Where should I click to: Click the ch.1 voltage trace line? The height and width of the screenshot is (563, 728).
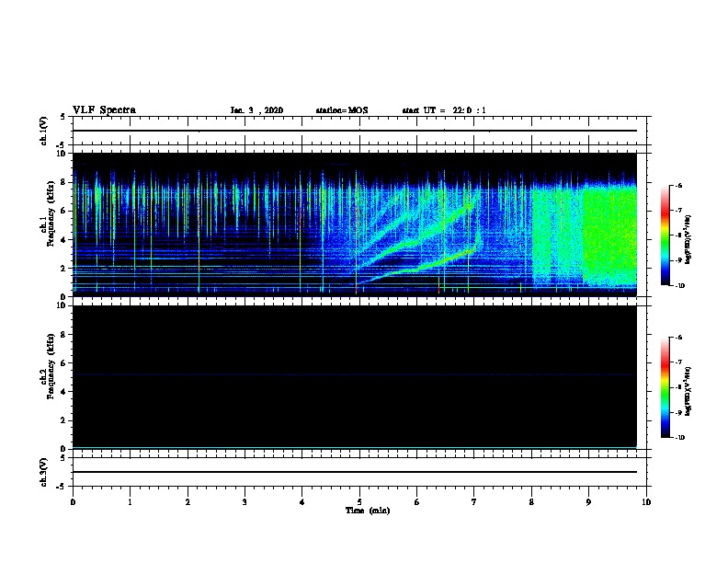(355, 131)
